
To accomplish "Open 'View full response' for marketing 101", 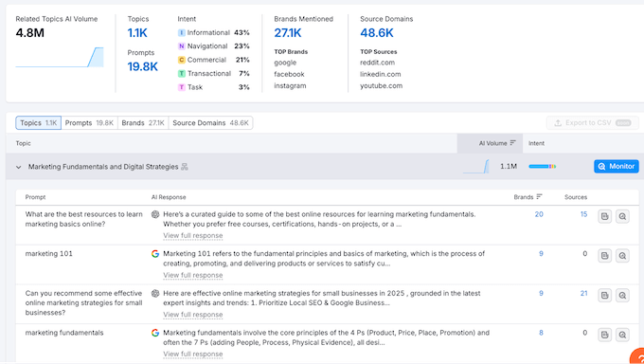I will click(193, 275).
